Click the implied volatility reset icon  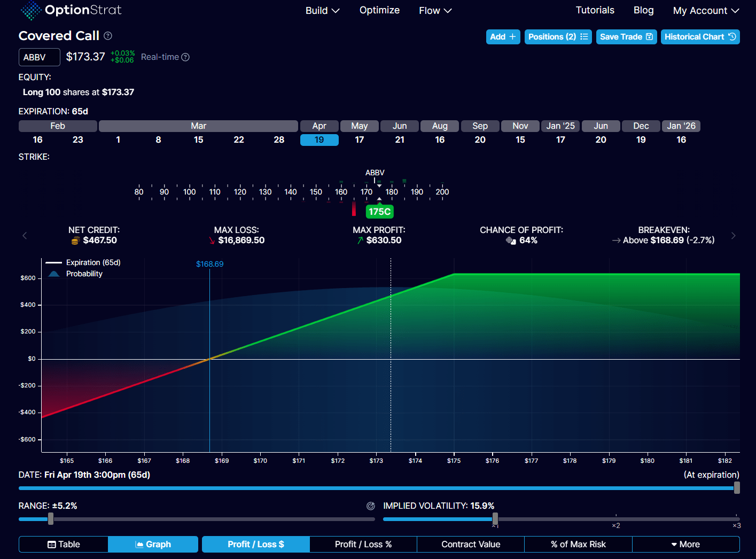click(371, 506)
